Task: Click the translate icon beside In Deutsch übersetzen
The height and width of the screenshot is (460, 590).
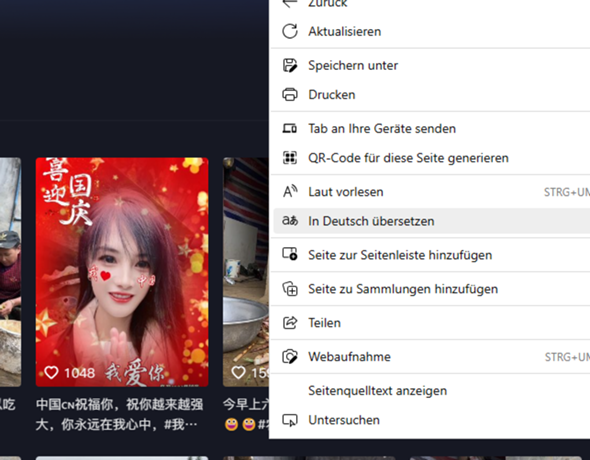Action: click(290, 221)
